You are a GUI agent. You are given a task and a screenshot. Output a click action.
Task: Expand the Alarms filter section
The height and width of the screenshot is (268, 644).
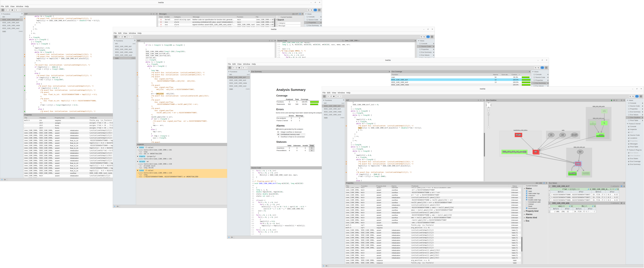click(x=524, y=214)
